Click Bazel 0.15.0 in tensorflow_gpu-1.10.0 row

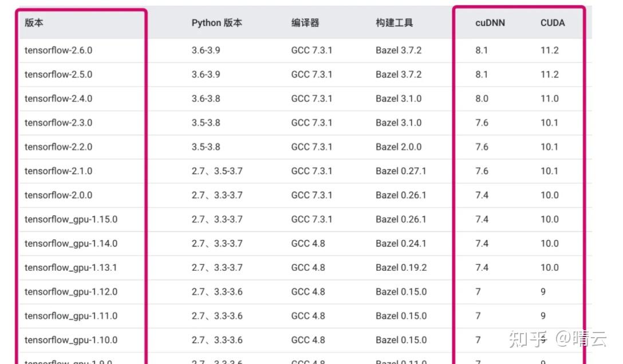click(401, 340)
